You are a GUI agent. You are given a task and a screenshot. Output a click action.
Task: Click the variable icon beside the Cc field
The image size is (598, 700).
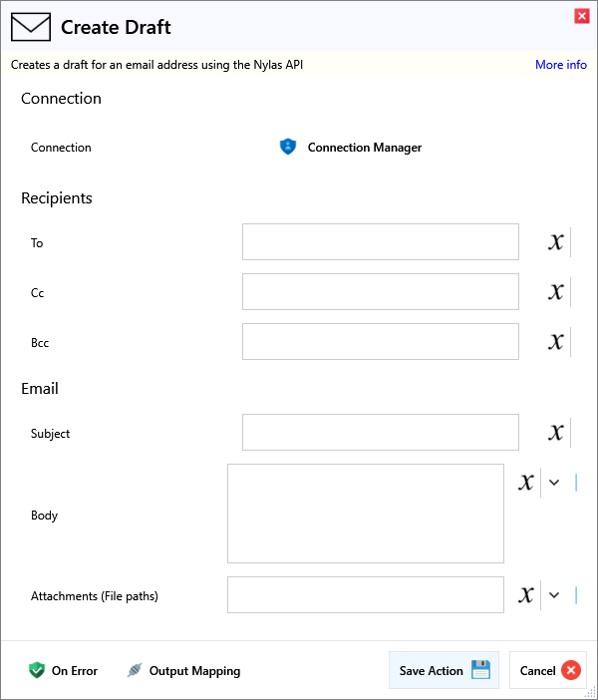click(556, 292)
